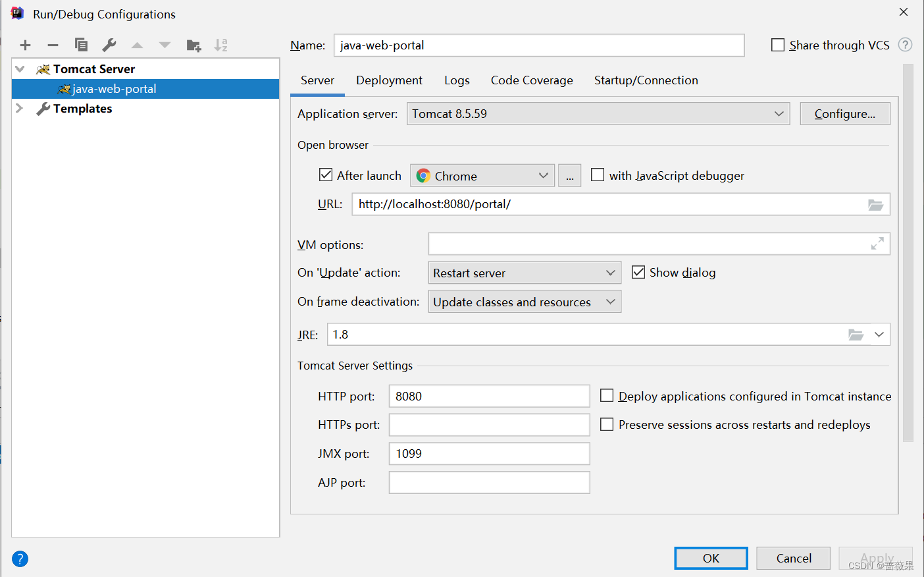Open the On frame deactivation dropdown
The height and width of the screenshot is (577, 924).
[x=525, y=302]
